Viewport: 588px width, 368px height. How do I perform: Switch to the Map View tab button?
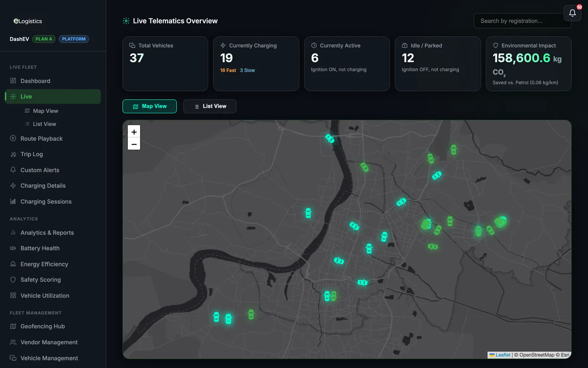click(150, 106)
